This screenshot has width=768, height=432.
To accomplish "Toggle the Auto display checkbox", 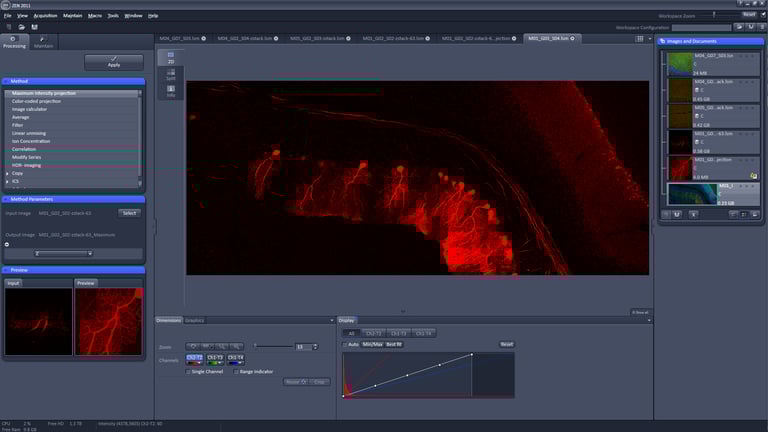I will tap(345, 344).
